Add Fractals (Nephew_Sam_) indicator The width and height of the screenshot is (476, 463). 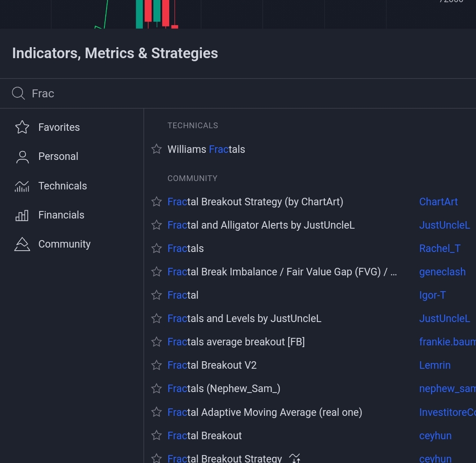click(x=224, y=389)
